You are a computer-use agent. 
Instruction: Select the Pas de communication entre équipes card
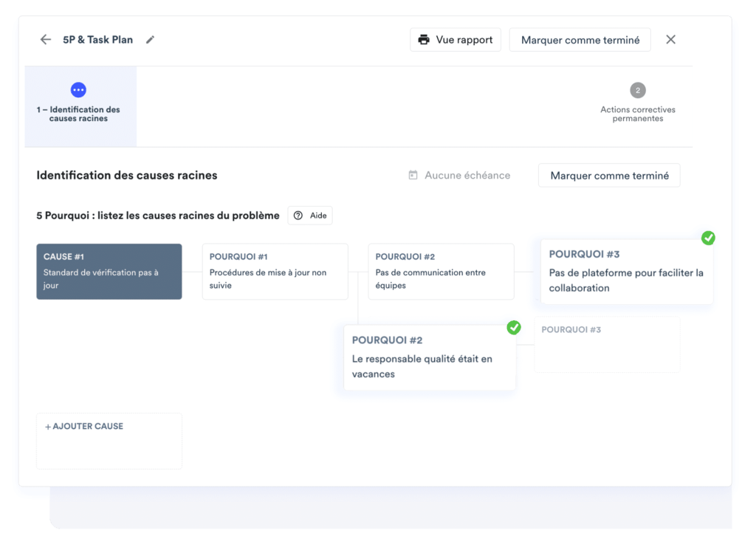coord(441,272)
